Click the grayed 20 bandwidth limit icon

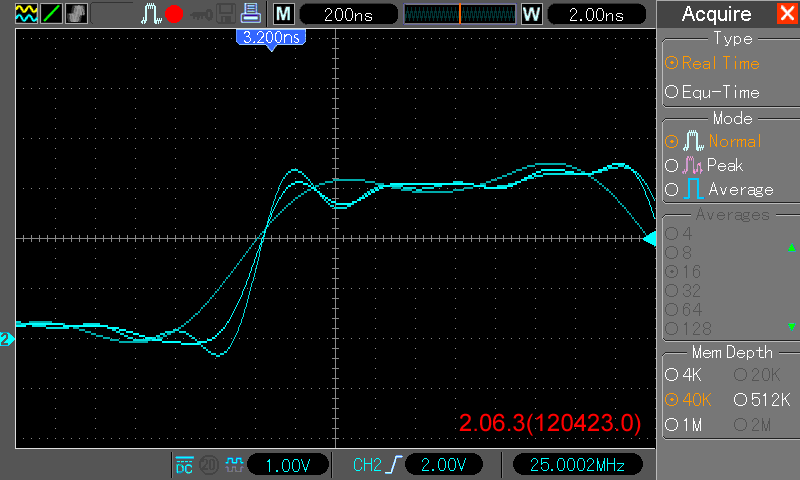pos(209,465)
